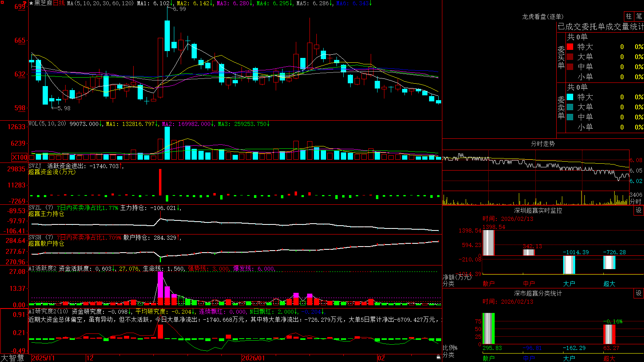Screen dimensions: 644x362
Task: Click the 02 month timeline marker
Action: [381, 358]
